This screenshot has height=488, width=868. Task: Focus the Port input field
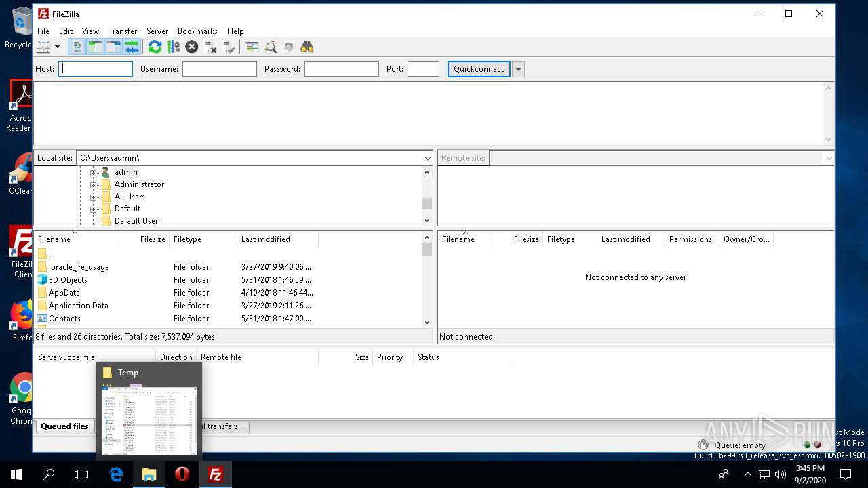point(423,68)
